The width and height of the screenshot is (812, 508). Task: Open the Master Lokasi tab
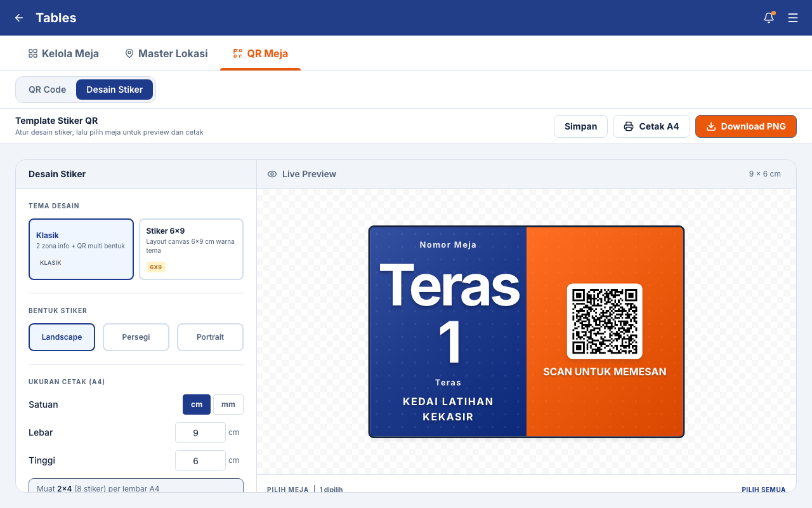[166, 53]
